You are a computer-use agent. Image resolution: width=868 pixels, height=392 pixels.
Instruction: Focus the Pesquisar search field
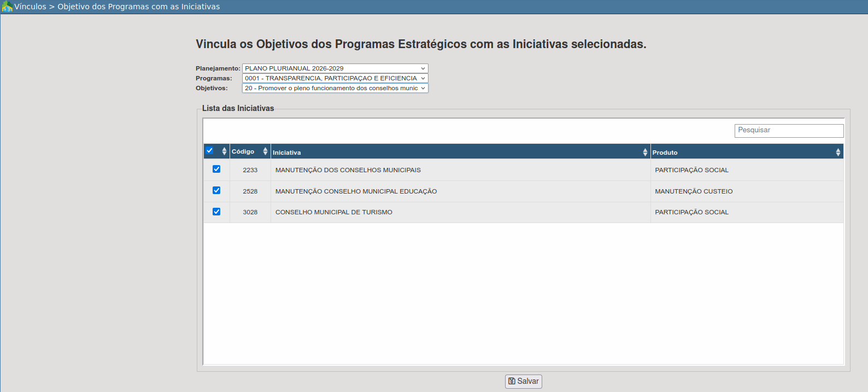[x=788, y=131]
